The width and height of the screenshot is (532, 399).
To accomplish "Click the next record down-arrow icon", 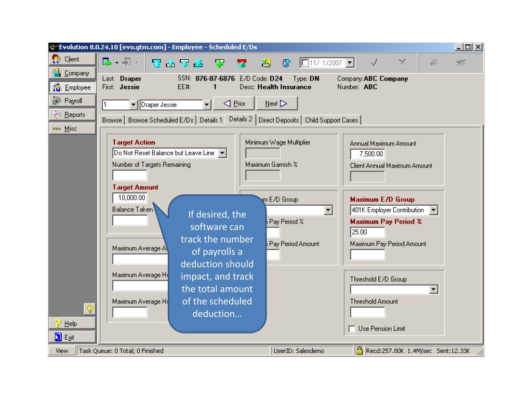I will coord(184,63).
